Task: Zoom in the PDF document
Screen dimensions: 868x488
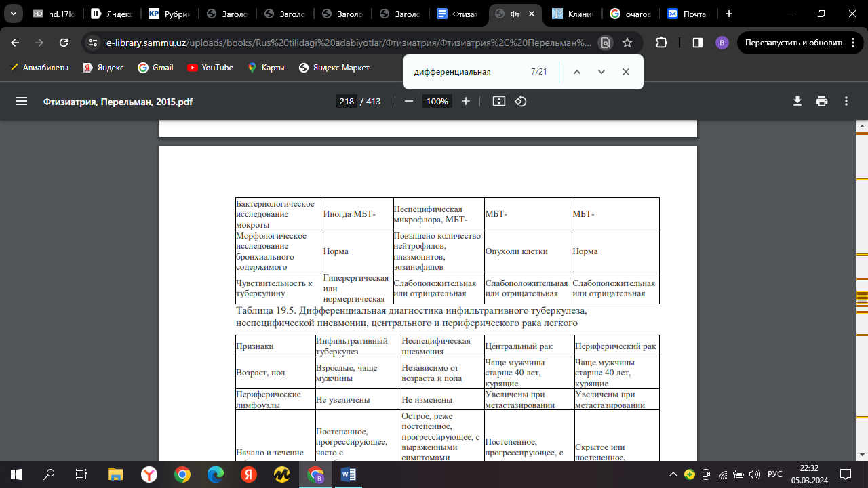Action: point(466,101)
